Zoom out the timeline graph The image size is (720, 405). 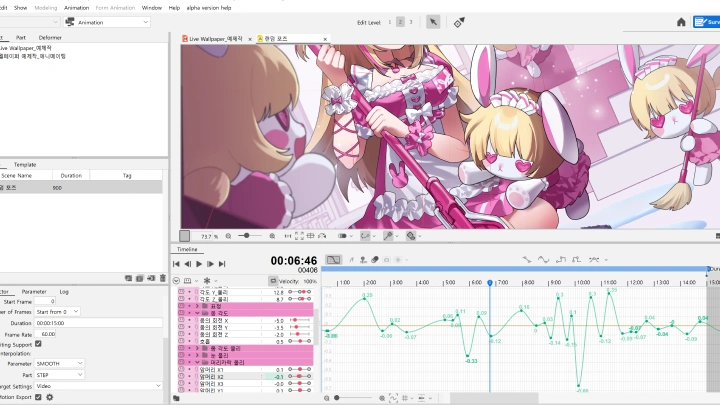click(326, 398)
